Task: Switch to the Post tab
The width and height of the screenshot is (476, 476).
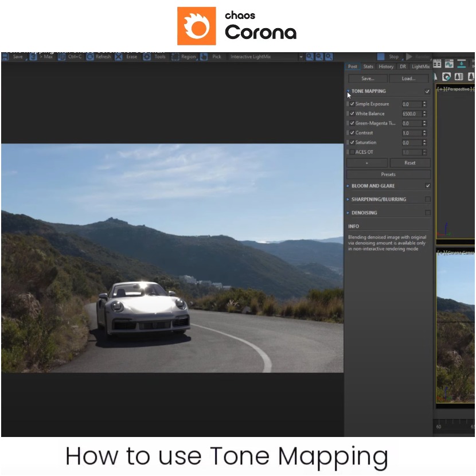Action: pyautogui.click(x=353, y=67)
